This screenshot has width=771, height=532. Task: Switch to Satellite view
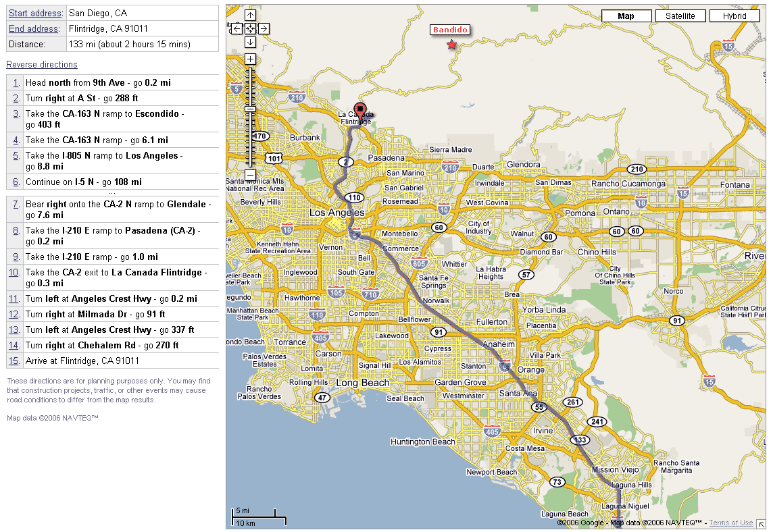click(x=680, y=16)
